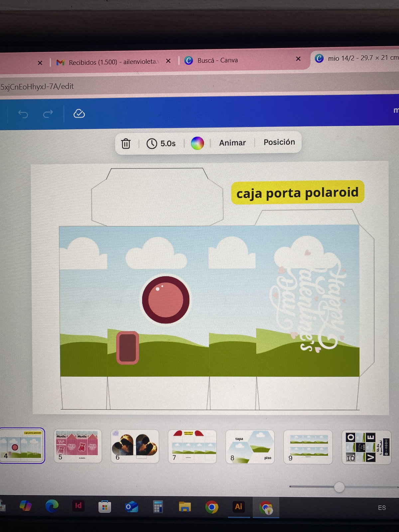Open the background color picker

197,143
